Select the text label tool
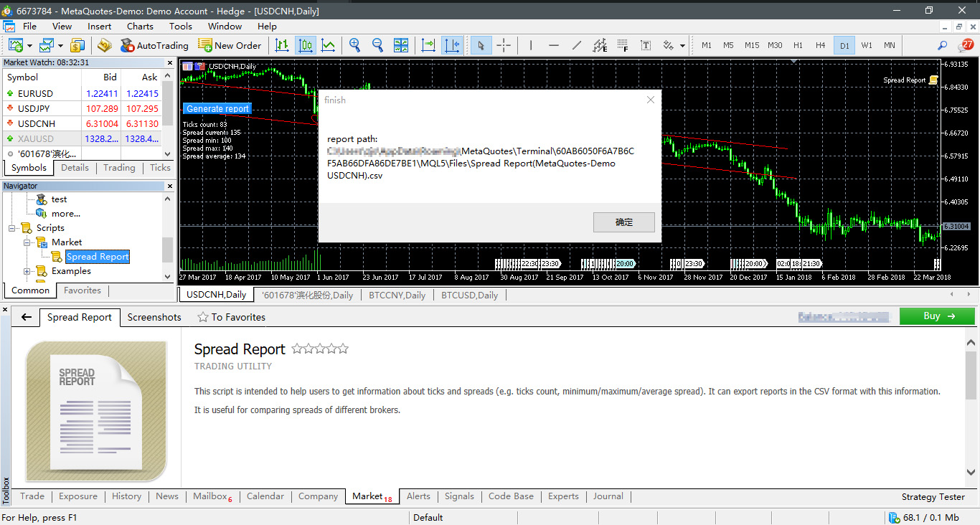 coord(646,45)
